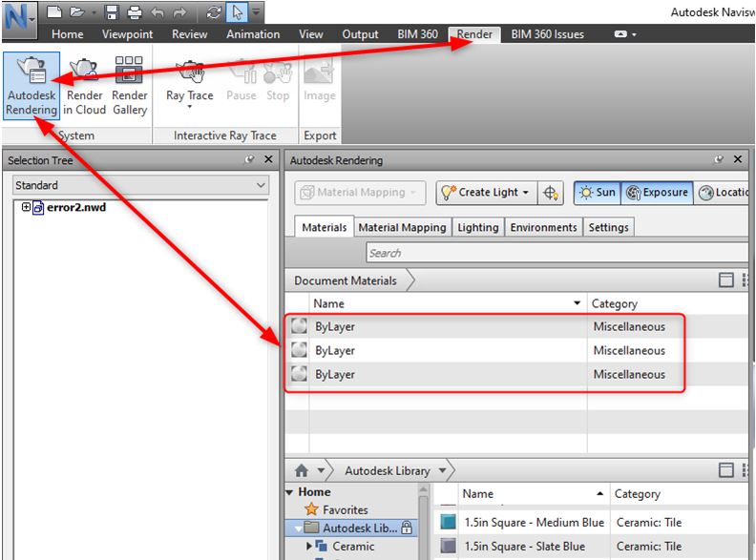Click the Redo arrow icon

[x=179, y=12]
